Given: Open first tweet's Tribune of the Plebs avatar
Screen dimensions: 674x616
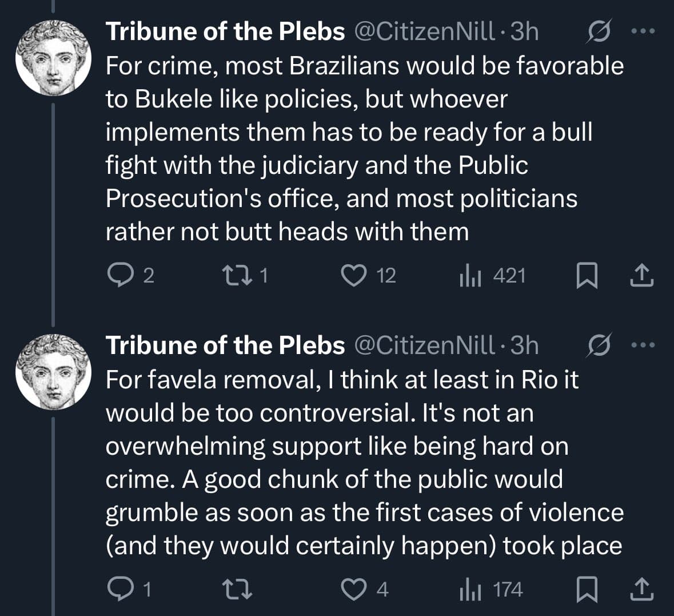Looking at the screenshot, I should [53, 58].
